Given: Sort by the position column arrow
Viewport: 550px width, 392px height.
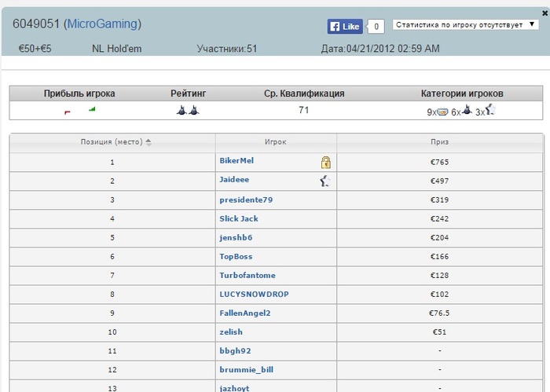Looking at the screenshot, I should [x=148, y=143].
